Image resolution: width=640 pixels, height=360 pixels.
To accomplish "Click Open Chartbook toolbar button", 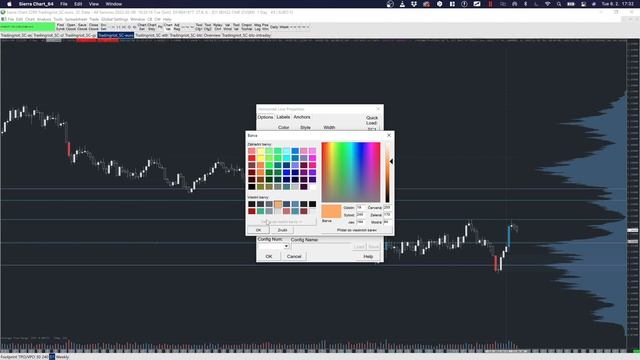I will point(71,27).
